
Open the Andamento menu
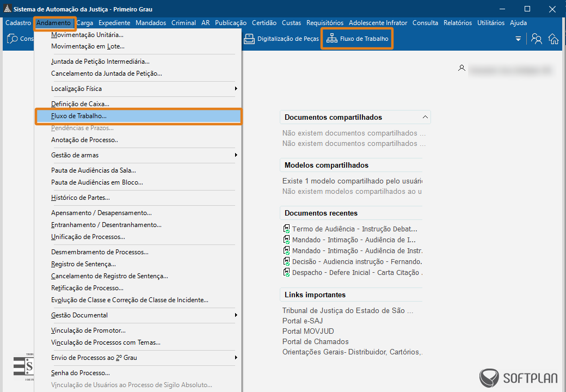[x=54, y=23]
